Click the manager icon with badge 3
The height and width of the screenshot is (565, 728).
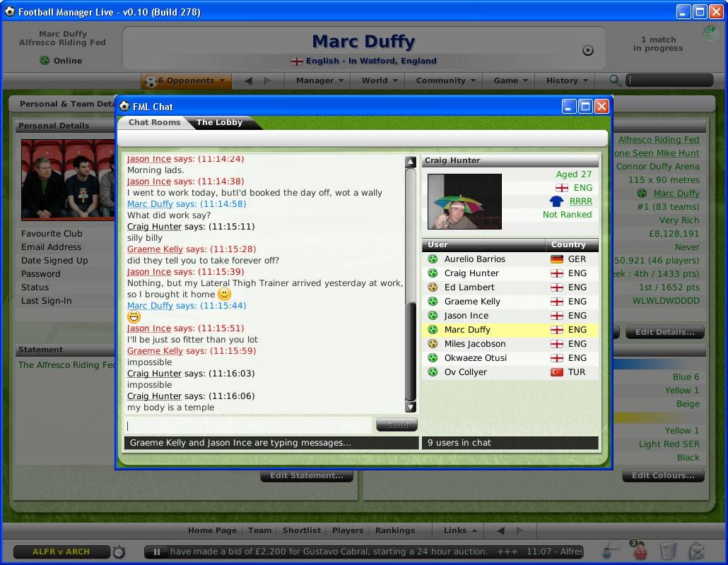pyautogui.click(x=638, y=549)
